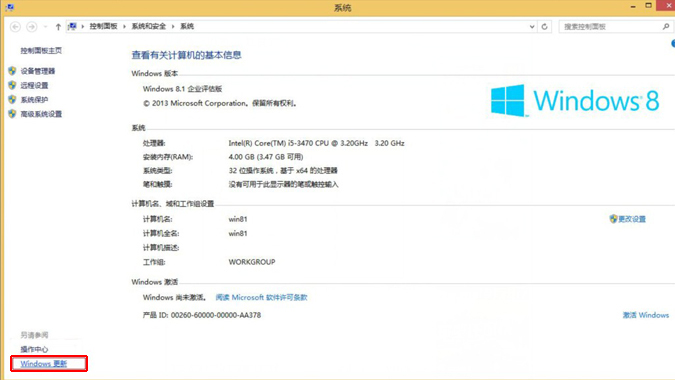Select 系统和安全 breadcrumb in address bar
The image size is (675, 380).
[149, 26]
